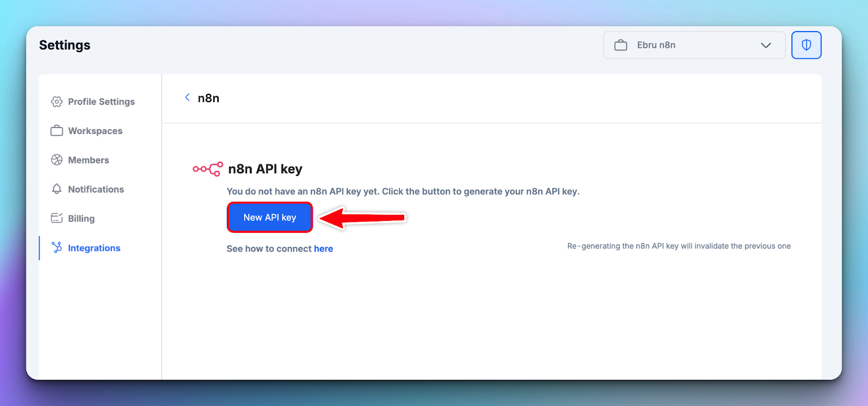Screen dimensions: 868x406
Task: Click the n8n logo icon
Action: pyautogui.click(x=208, y=169)
